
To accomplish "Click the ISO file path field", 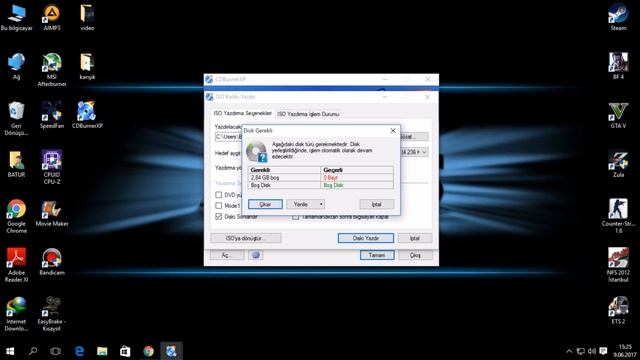I will 229,137.
